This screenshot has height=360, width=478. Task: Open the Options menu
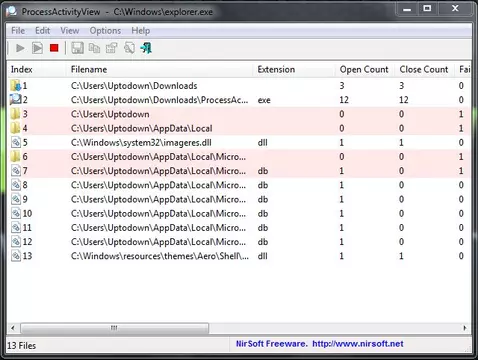tap(105, 31)
